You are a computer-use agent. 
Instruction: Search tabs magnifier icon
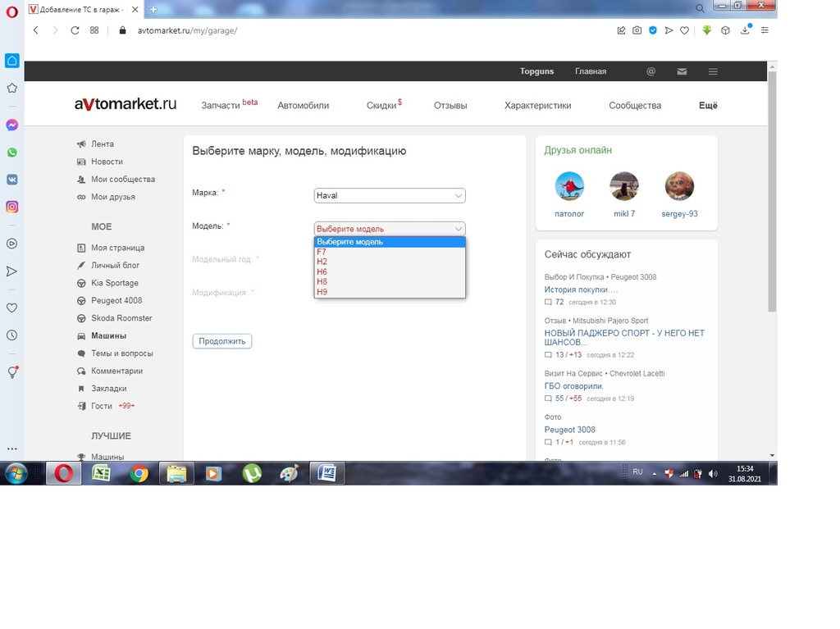(x=700, y=8)
